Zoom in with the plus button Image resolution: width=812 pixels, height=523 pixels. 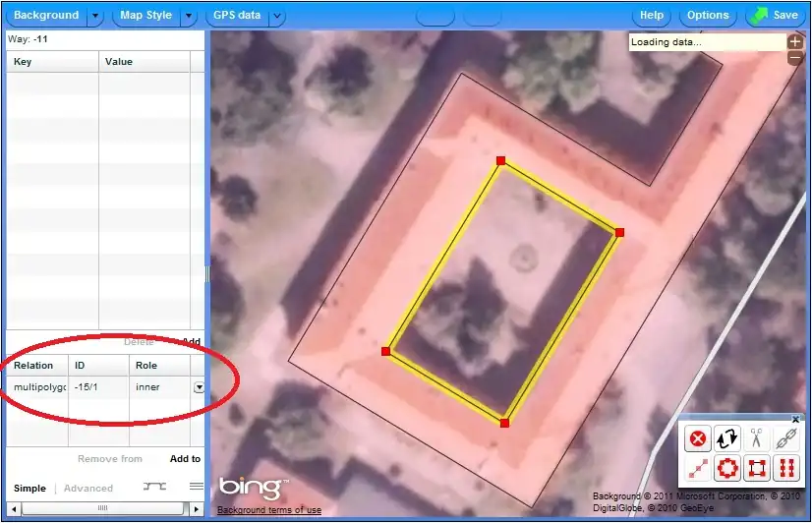[795, 42]
